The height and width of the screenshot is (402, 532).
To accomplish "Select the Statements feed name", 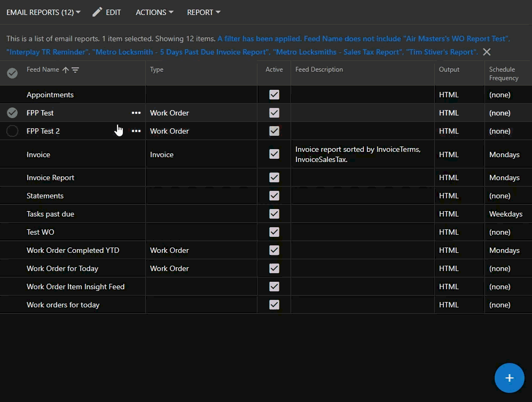I will click(45, 196).
